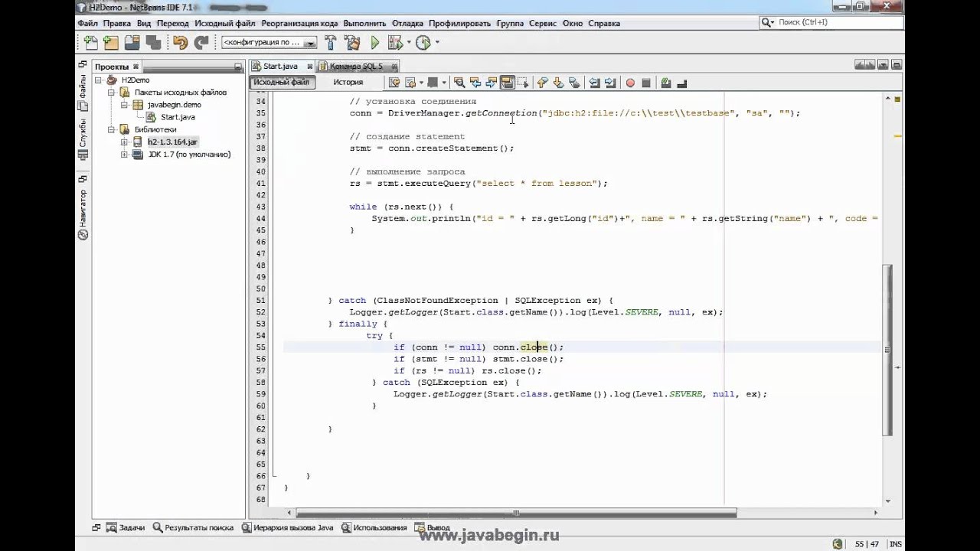Screen dimensions: 980x551
Task: Open the Вывод output window
Action: coord(433,527)
